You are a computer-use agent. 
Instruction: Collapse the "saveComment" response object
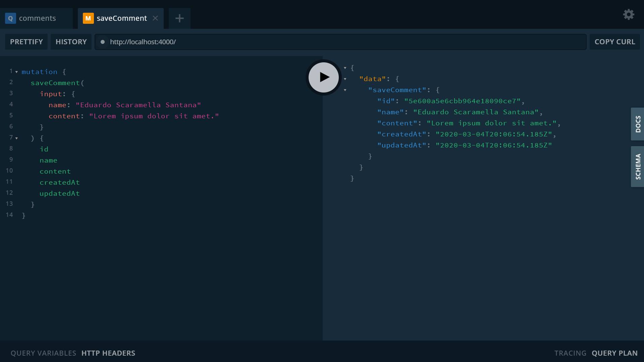click(x=345, y=90)
